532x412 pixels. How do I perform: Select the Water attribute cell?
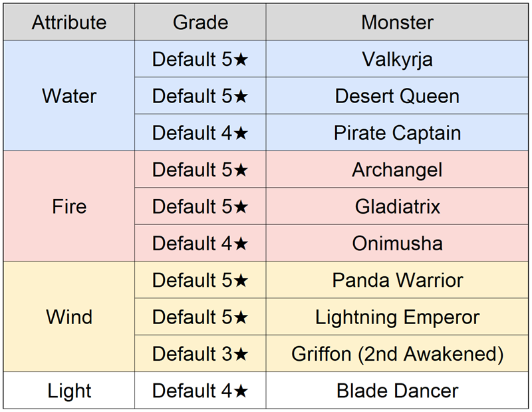pos(69,96)
